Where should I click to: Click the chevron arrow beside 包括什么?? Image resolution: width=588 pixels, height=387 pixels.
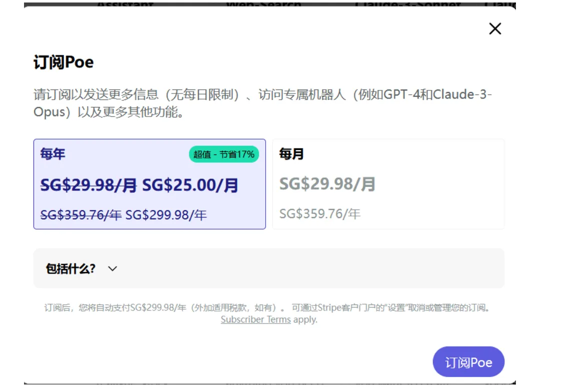tap(113, 268)
